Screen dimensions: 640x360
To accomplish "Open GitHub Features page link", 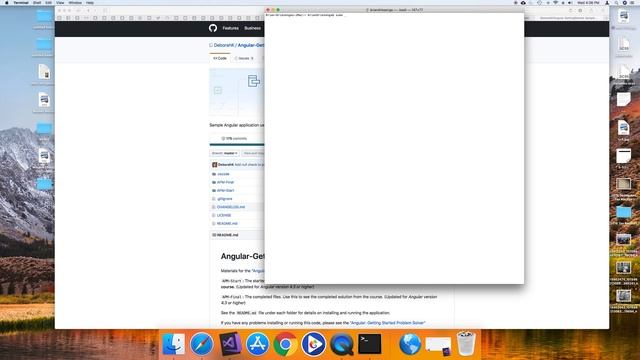I will pos(231,28).
